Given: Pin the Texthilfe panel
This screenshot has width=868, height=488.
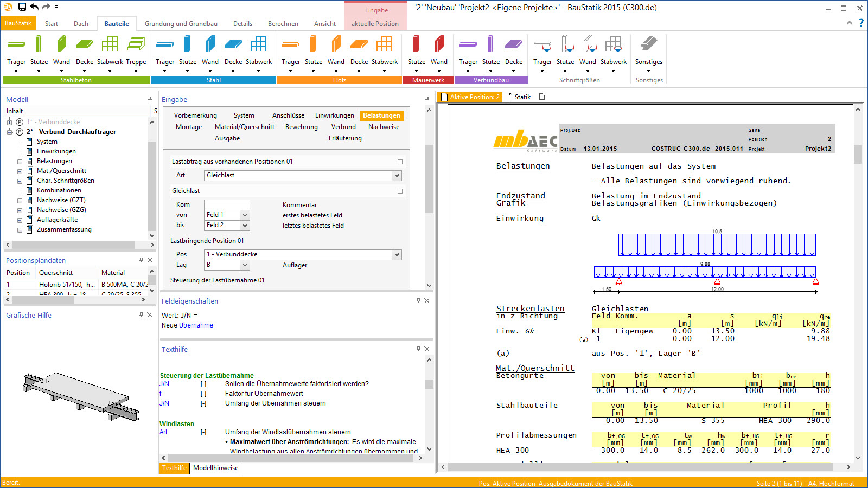Looking at the screenshot, I should (x=418, y=349).
